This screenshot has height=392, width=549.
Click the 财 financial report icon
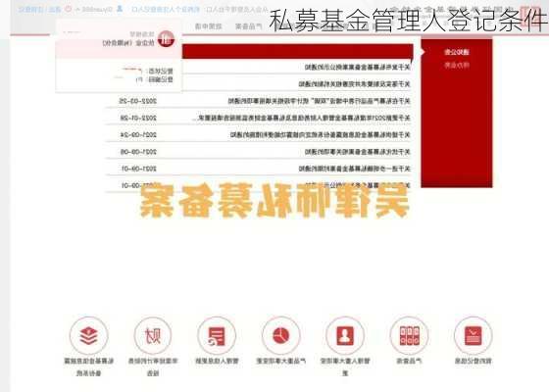click(x=153, y=335)
